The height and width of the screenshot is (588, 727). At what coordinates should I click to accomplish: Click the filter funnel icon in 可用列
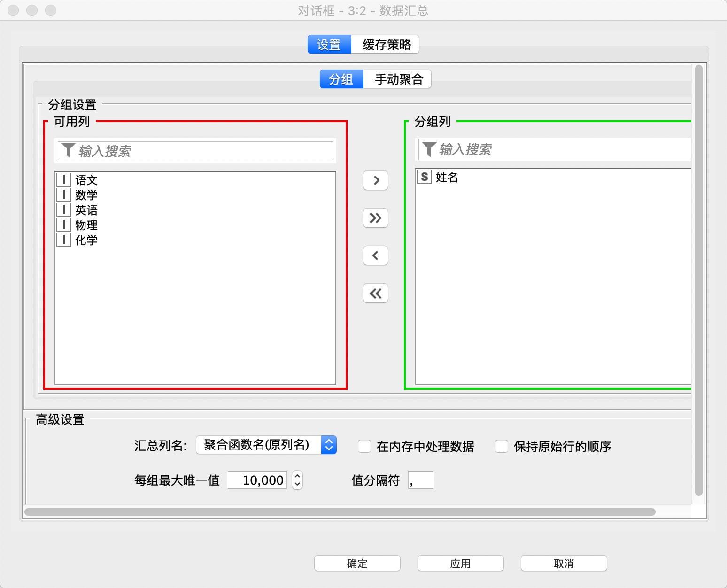click(68, 151)
